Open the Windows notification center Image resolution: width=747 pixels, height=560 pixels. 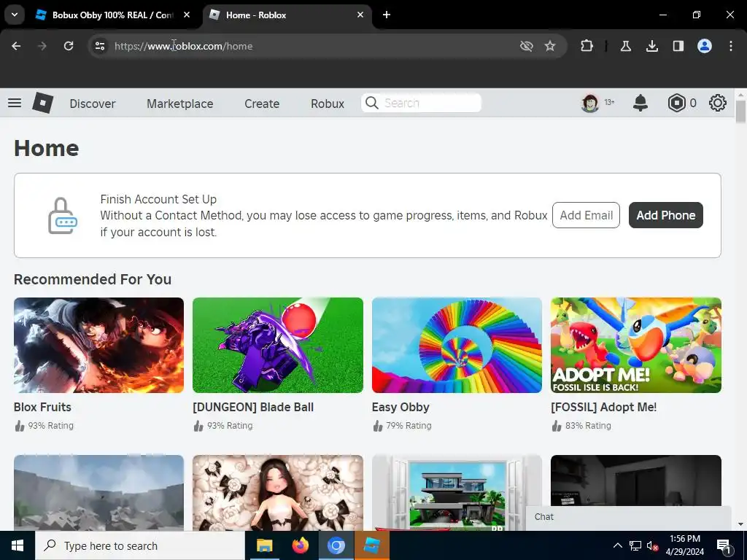[724, 545]
